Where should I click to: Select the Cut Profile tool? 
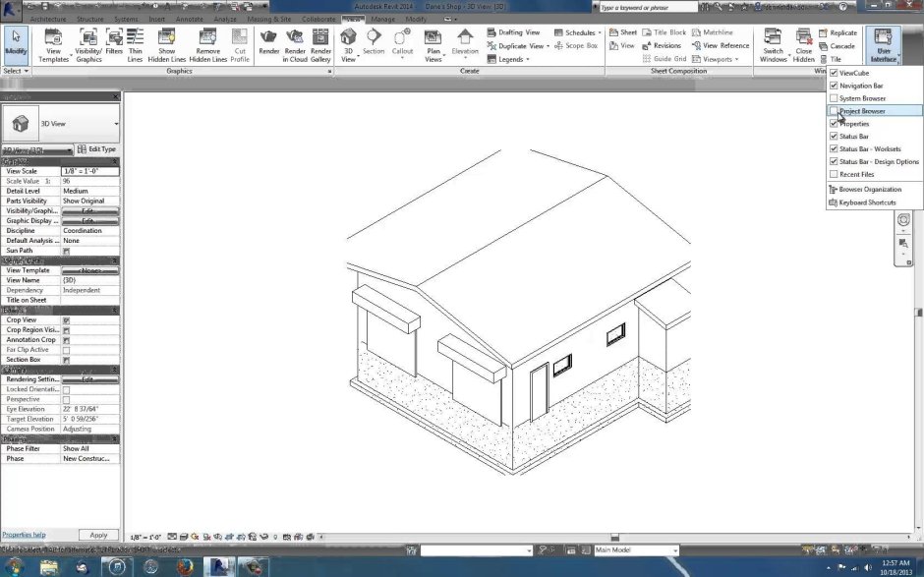[240, 44]
